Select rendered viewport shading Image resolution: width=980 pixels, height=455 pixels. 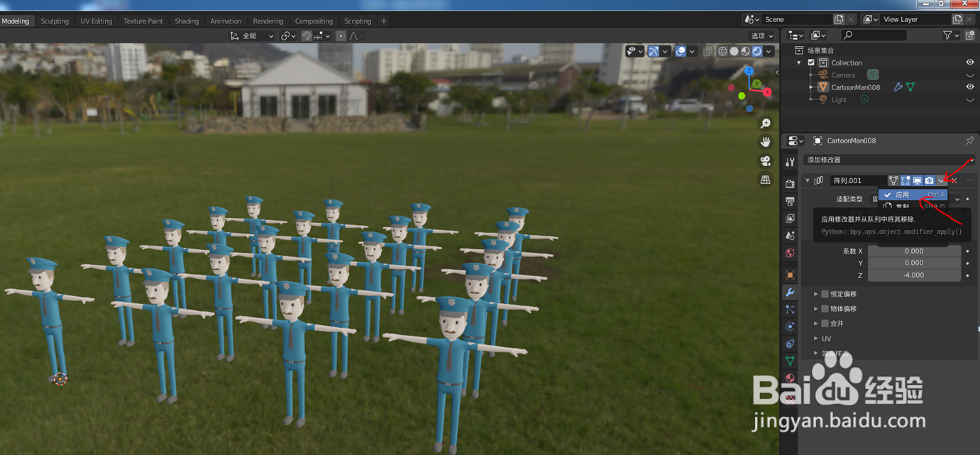point(756,51)
